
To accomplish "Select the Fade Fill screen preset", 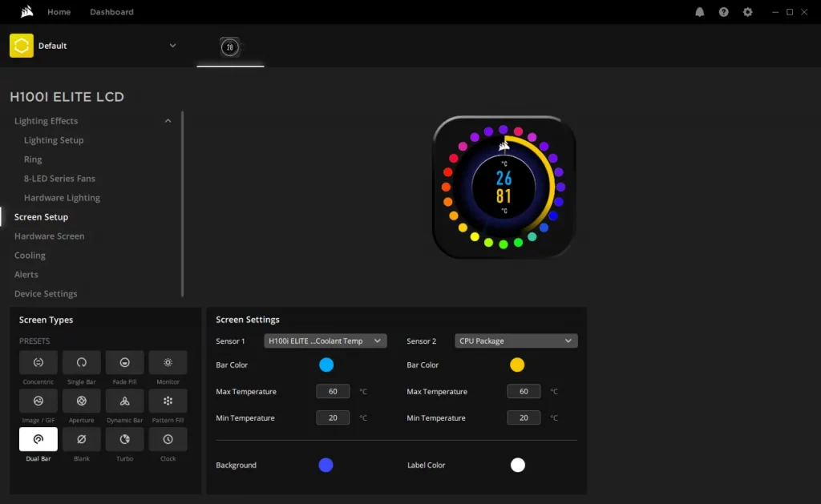I will [124, 363].
